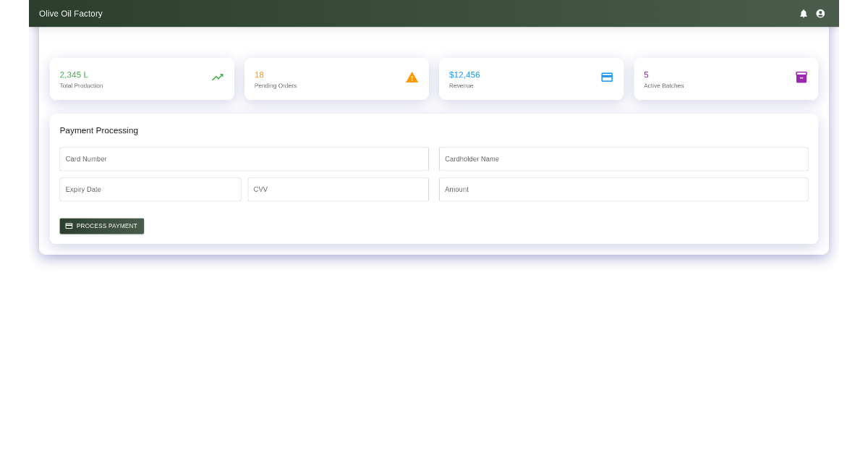
Task: Click the orange warning triangle icon
Action: coord(412,77)
